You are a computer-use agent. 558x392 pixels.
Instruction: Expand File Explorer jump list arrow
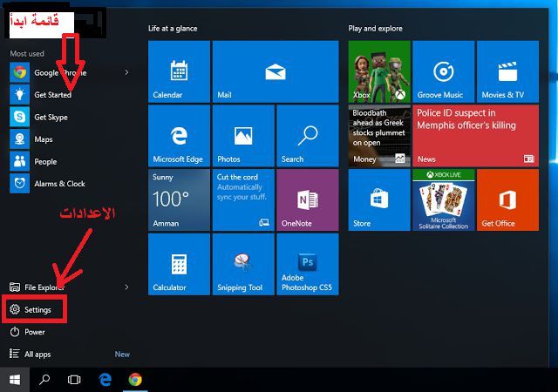126,287
